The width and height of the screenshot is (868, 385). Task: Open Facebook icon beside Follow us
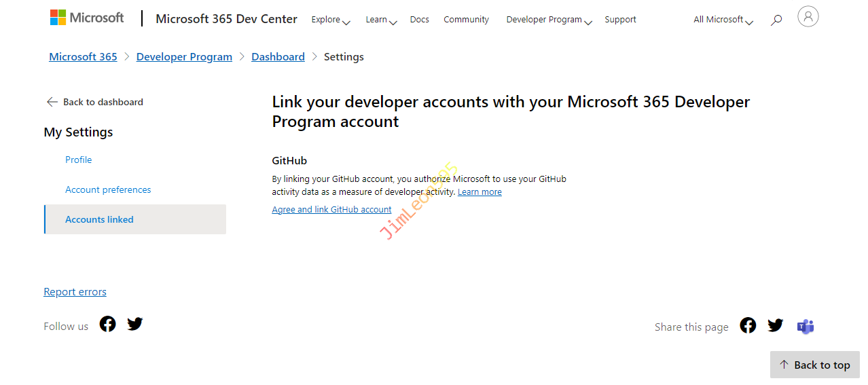point(107,324)
